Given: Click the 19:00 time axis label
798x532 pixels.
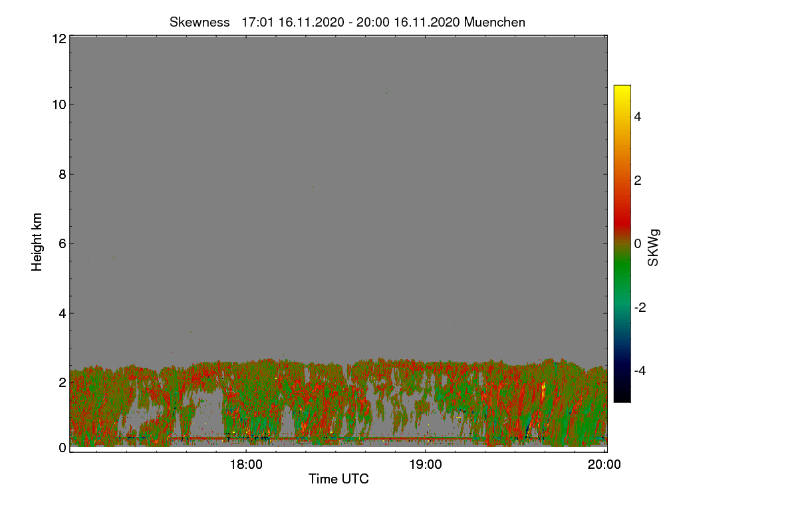Looking at the screenshot, I should click(425, 465).
